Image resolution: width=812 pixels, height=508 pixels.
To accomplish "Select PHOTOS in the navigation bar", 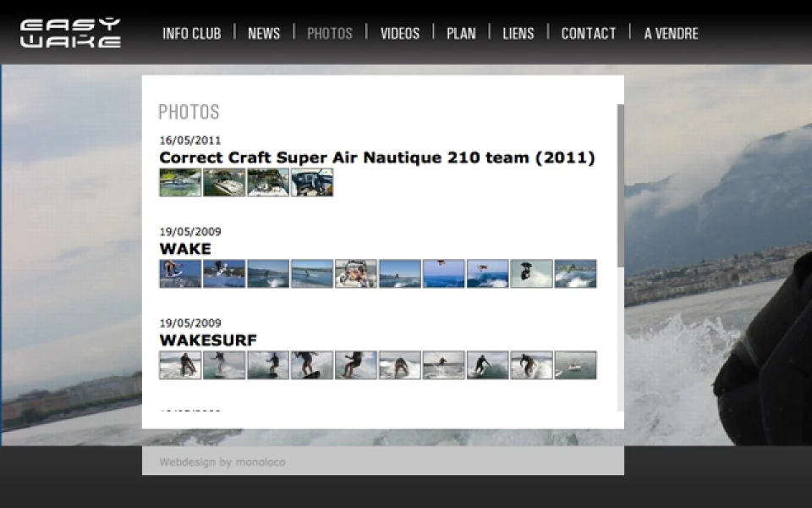I will [330, 34].
